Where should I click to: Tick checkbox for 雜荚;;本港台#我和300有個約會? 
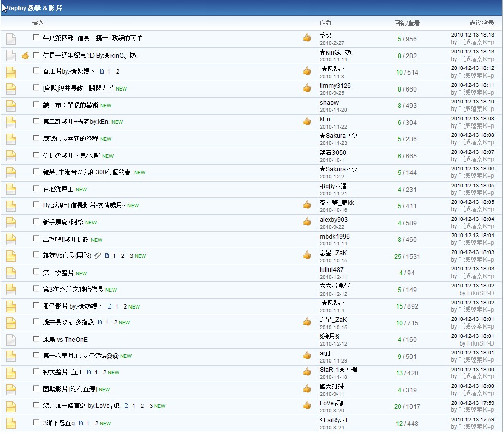36,171
